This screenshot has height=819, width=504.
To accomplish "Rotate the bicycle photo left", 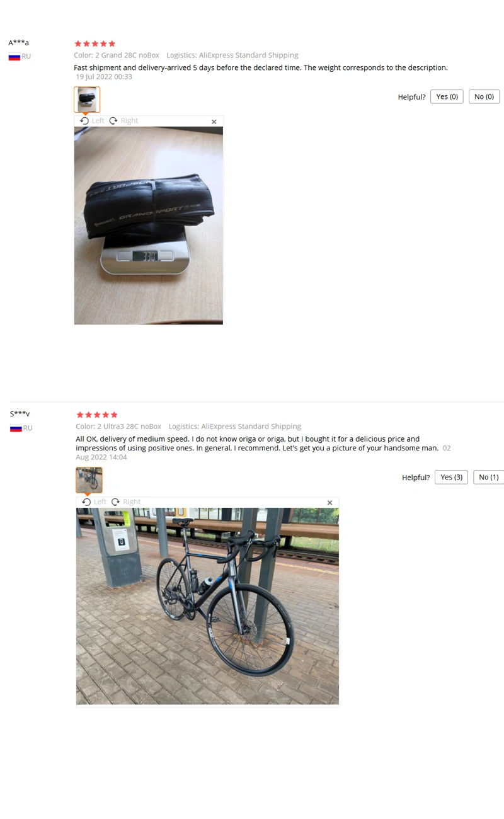I will pos(94,501).
